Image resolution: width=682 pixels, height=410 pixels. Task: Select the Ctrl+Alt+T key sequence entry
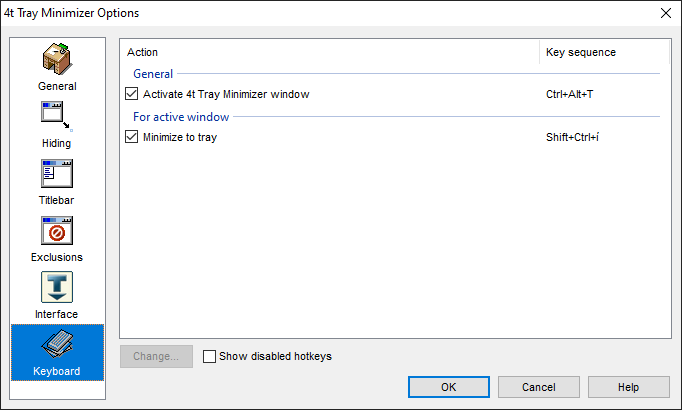569,94
